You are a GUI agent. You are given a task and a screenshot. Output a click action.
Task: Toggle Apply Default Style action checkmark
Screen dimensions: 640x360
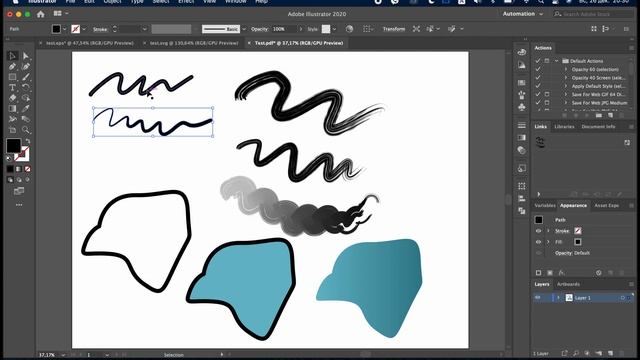[538, 86]
